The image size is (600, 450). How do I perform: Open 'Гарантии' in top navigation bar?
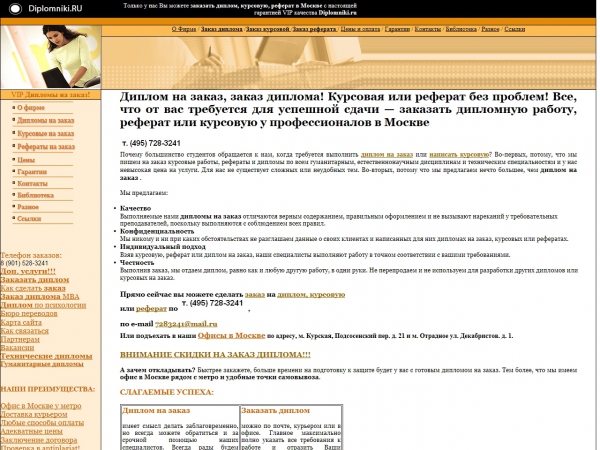point(397,29)
